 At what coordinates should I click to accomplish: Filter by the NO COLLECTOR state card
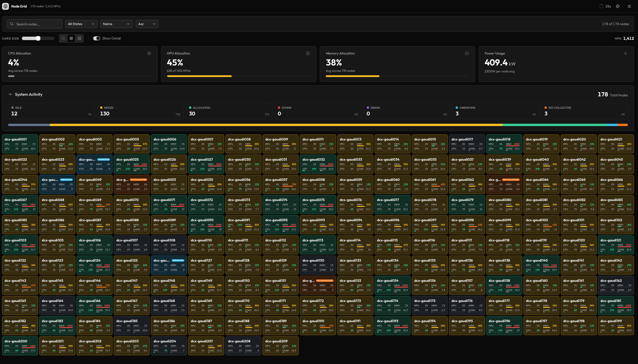(585, 111)
